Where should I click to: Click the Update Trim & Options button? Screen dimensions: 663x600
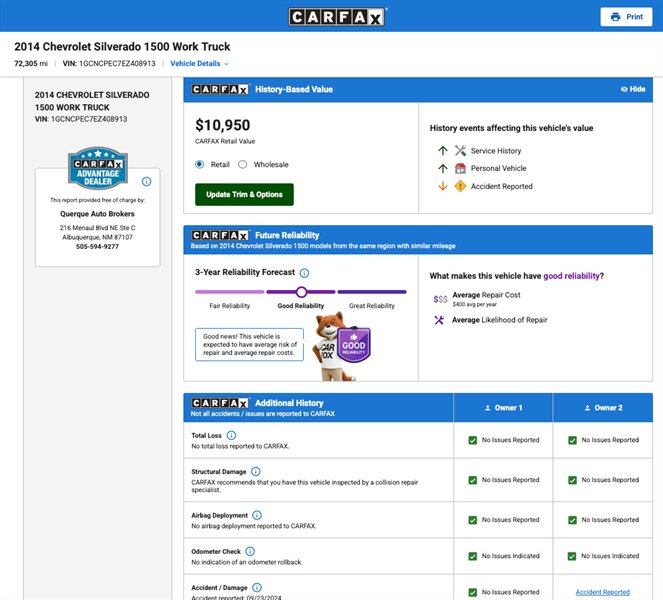pyautogui.click(x=244, y=195)
